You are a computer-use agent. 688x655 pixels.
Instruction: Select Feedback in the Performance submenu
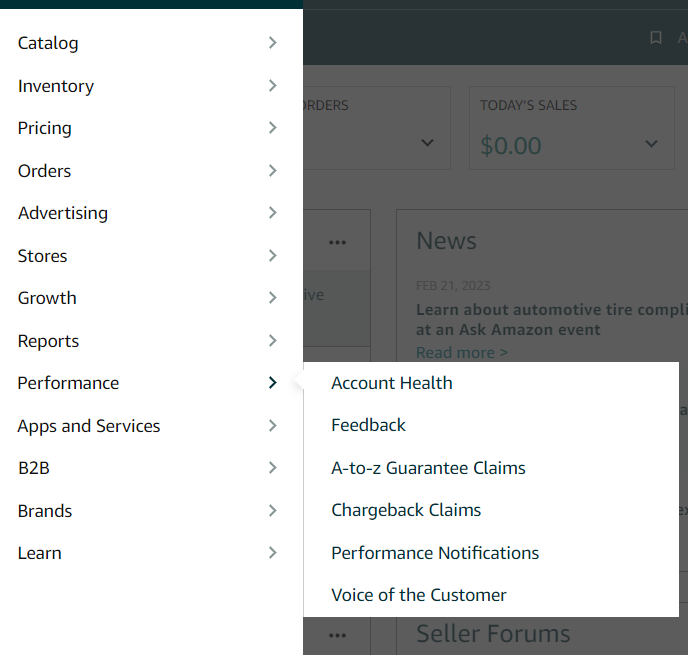pos(369,425)
